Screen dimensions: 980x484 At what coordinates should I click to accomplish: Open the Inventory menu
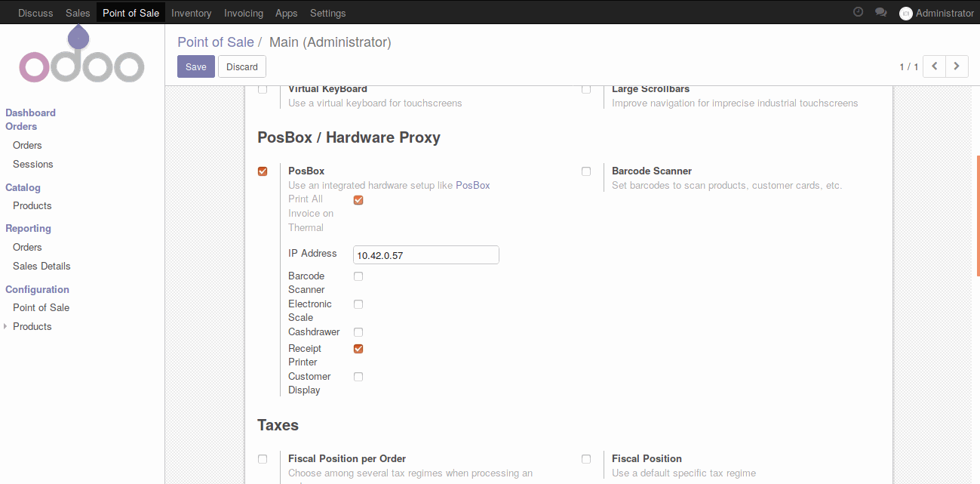[x=191, y=13]
